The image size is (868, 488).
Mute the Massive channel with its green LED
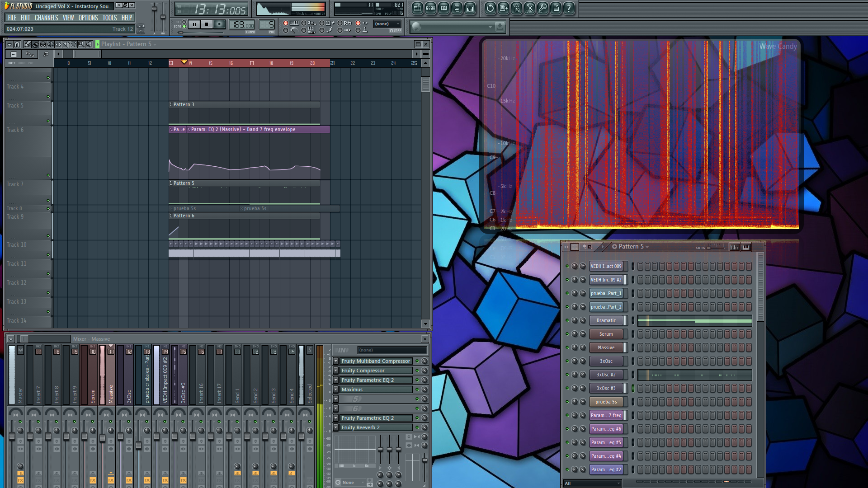[x=567, y=347]
